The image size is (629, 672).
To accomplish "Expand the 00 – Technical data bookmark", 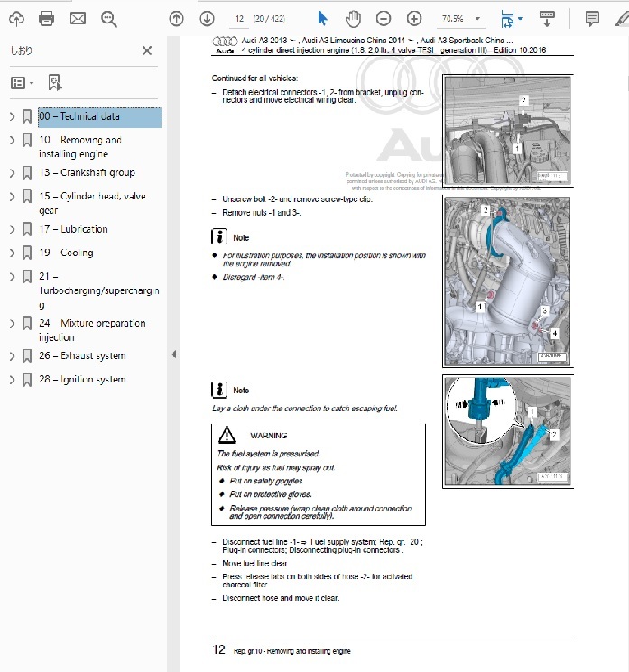I will point(12,116).
